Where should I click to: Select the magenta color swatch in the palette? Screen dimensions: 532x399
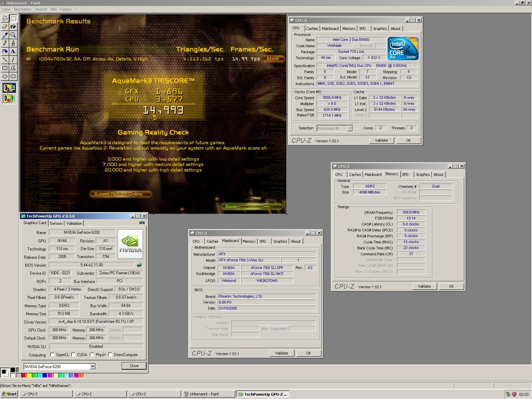tap(50, 375)
